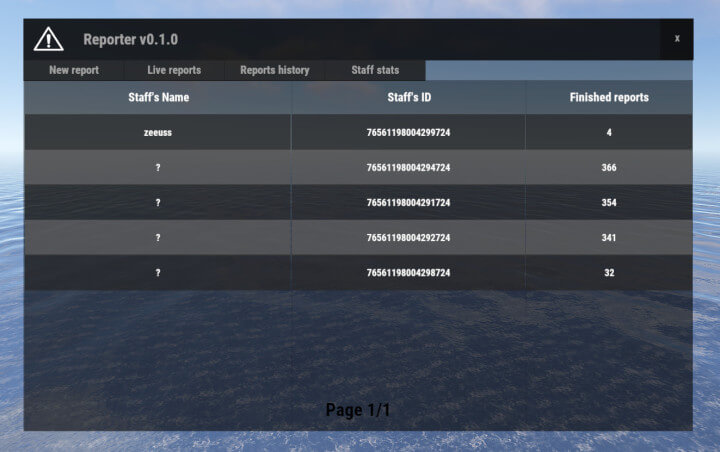Click staff ID 76561198004291724
The image size is (720, 452).
coord(408,202)
